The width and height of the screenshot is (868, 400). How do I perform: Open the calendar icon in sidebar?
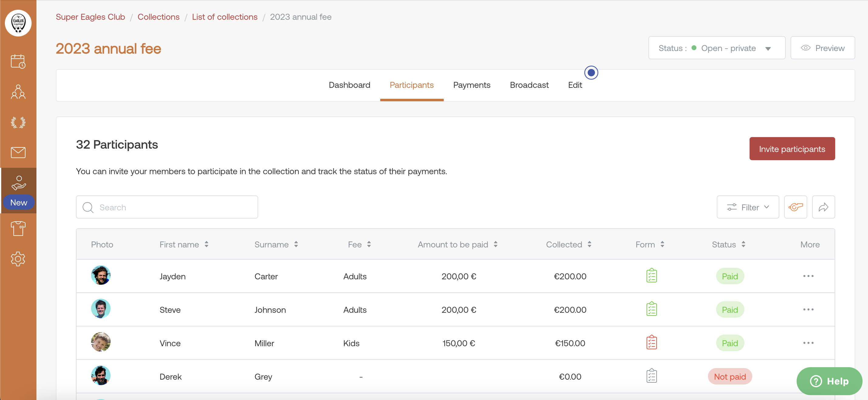(18, 61)
